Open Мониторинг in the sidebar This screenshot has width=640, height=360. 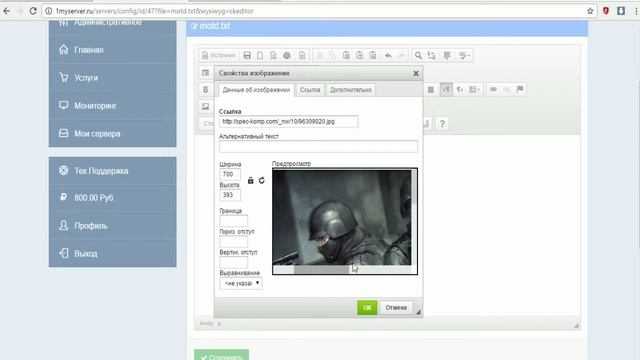point(113,106)
